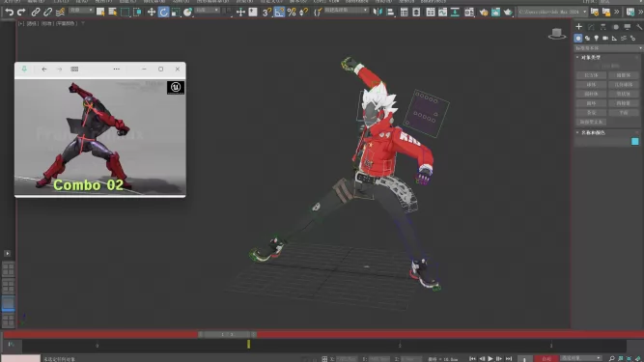Open the Schematic View icon
Image resolution: width=644 pixels, height=362 pixels.
click(455, 12)
